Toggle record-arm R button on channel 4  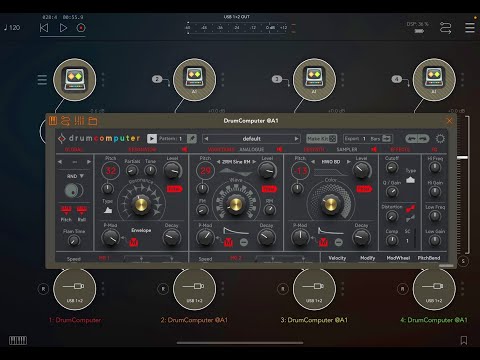pyautogui.click(x=402, y=289)
